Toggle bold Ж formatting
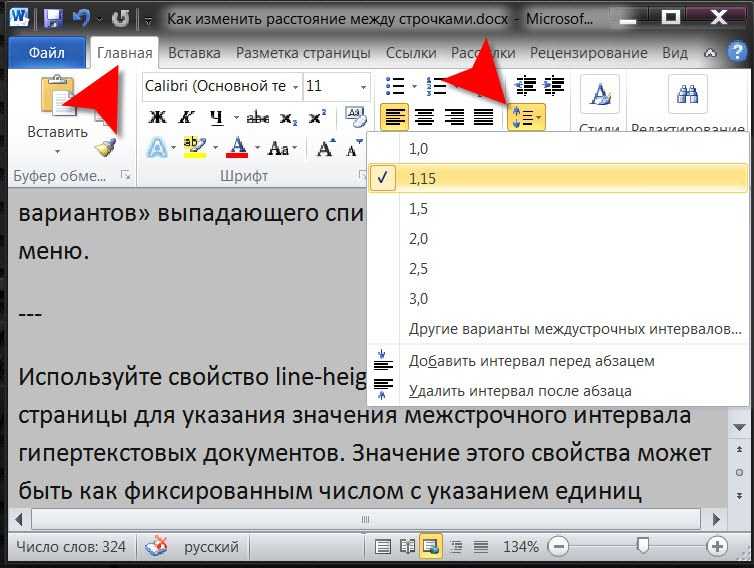 (158, 117)
